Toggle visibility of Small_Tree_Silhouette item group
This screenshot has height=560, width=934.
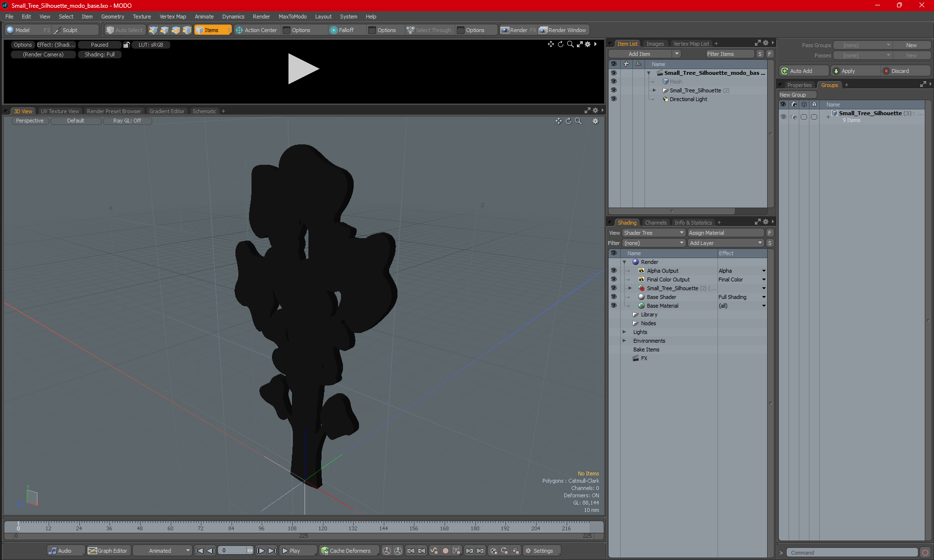(x=613, y=90)
